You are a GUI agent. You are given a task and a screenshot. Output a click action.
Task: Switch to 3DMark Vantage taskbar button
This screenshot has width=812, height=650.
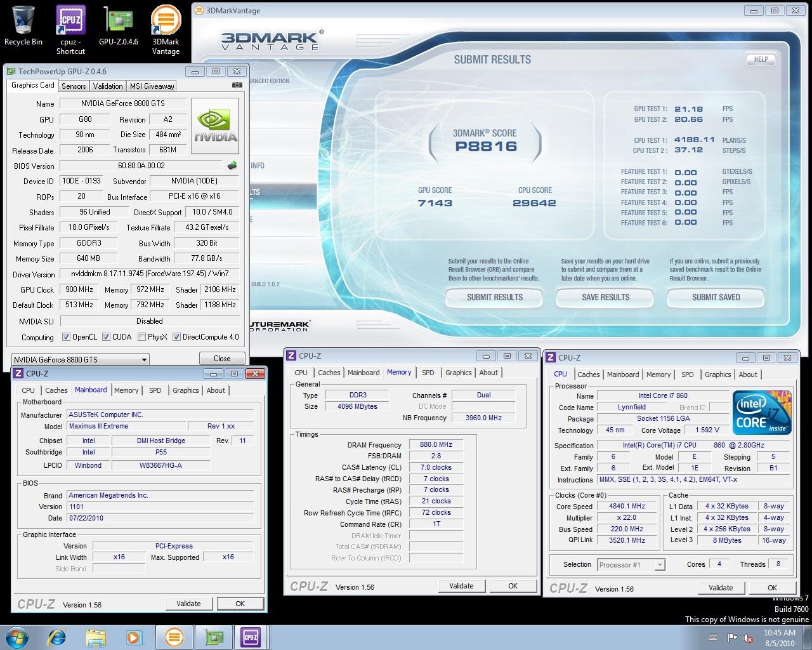coord(174,637)
